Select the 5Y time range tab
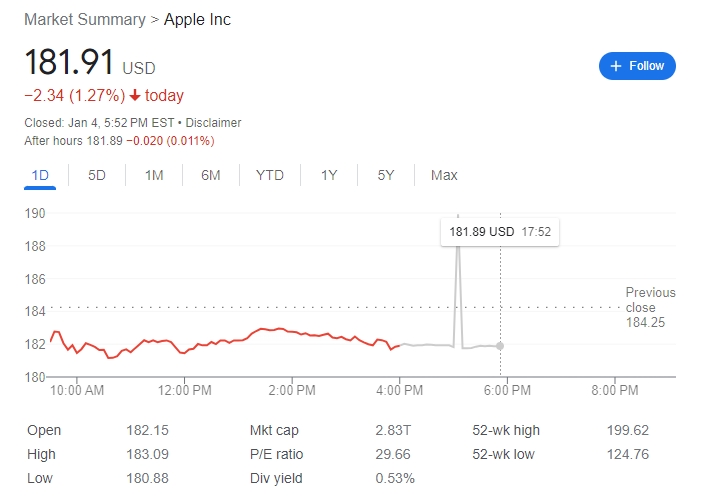Viewport: 722px width, 498px height. coord(386,175)
